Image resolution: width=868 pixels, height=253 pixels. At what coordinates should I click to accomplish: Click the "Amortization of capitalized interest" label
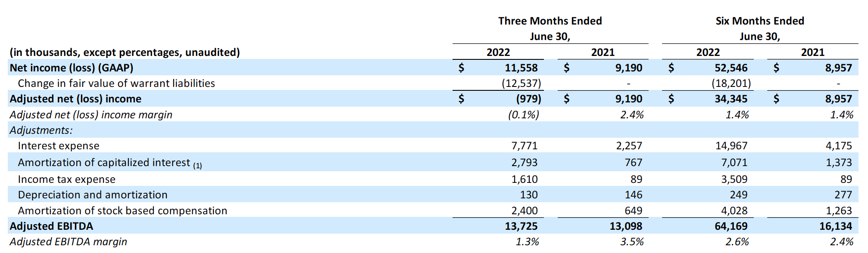tap(104, 163)
